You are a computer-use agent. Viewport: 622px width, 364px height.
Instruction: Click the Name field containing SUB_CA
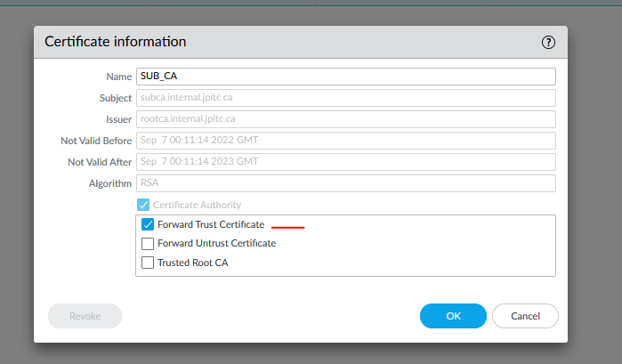point(345,77)
